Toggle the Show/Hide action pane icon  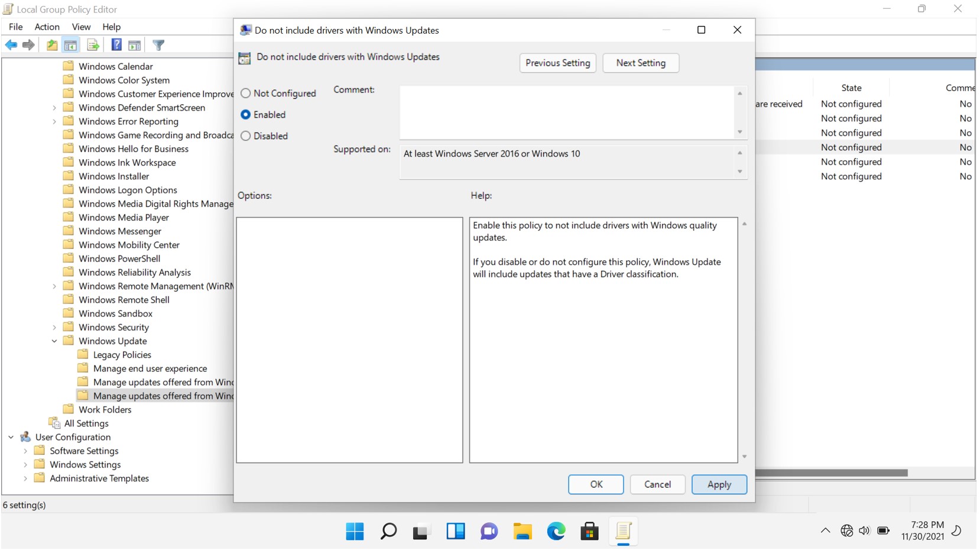135,45
